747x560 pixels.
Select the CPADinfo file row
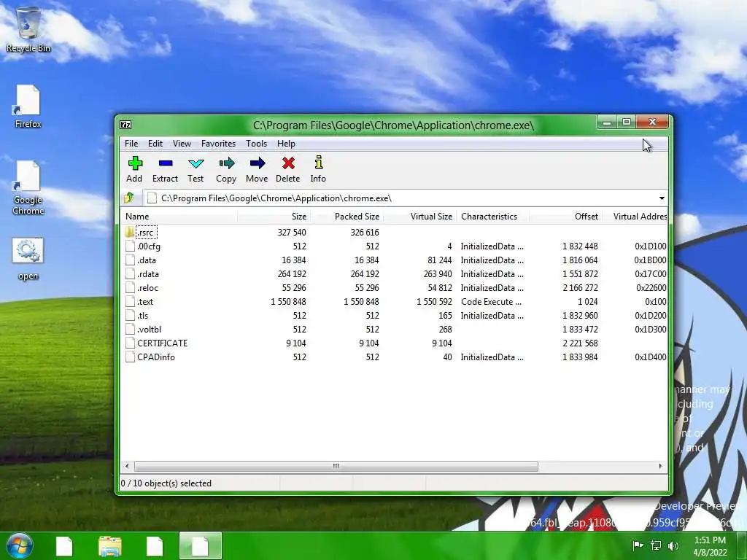[395, 357]
